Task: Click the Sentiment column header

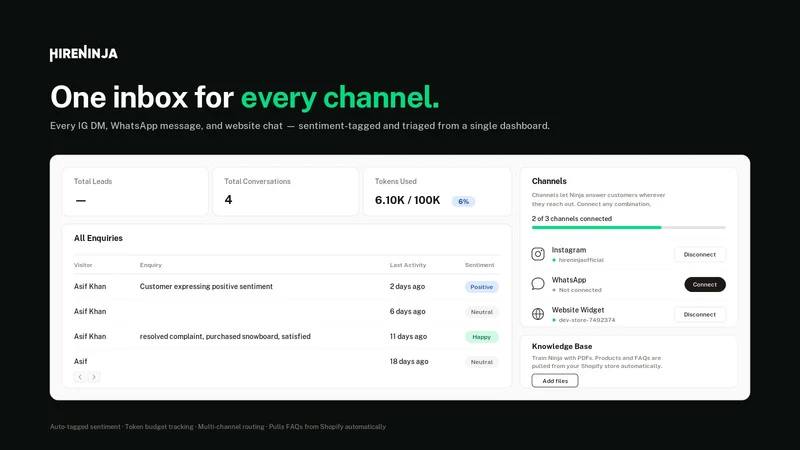Action: pyautogui.click(x=480, y=265)
